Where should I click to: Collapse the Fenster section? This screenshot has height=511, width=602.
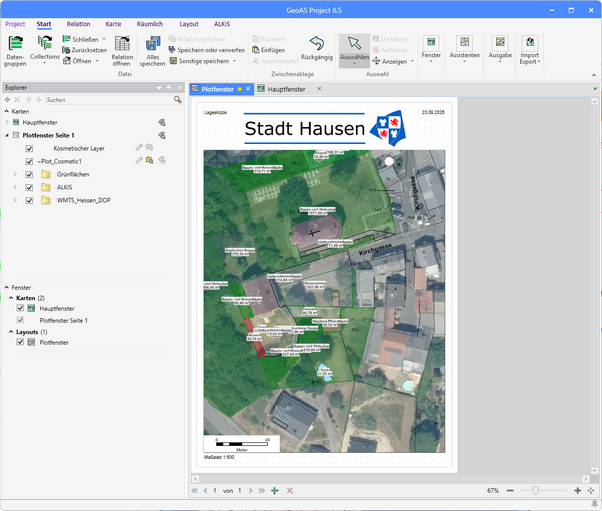[x=7, y=288]
